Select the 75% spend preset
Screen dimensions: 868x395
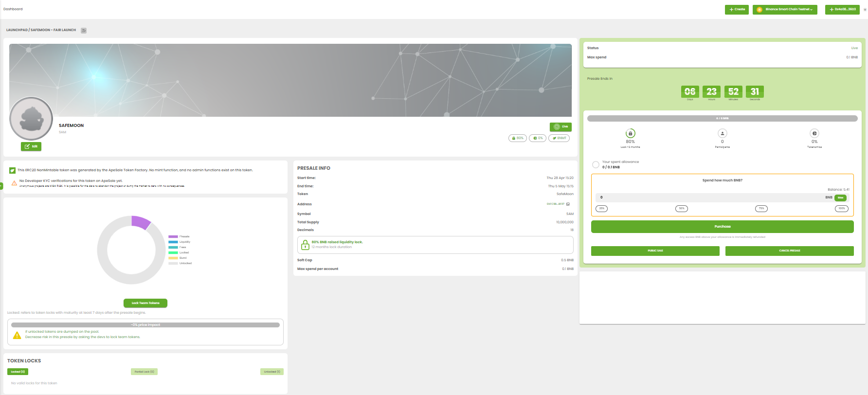click(x=761, y=209)
